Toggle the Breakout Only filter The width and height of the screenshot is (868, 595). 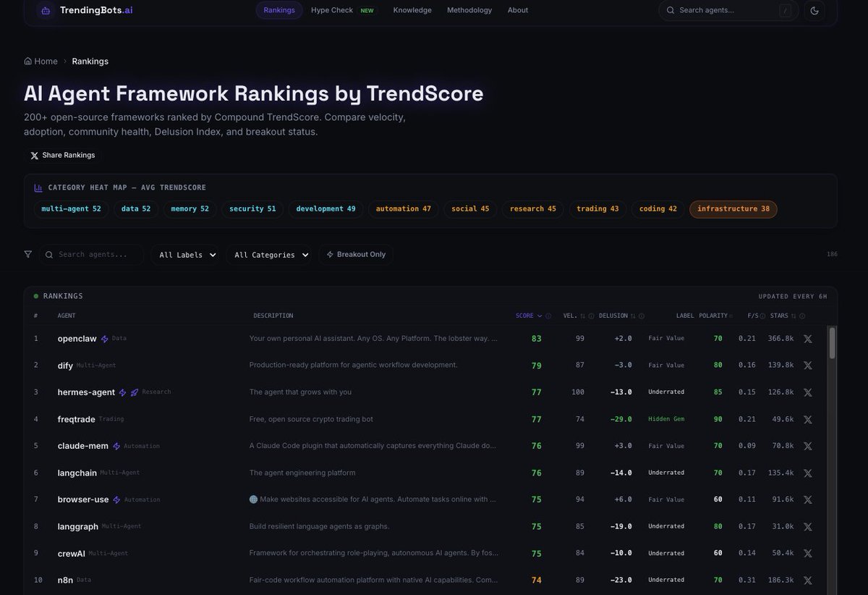[x=357, y=255]
